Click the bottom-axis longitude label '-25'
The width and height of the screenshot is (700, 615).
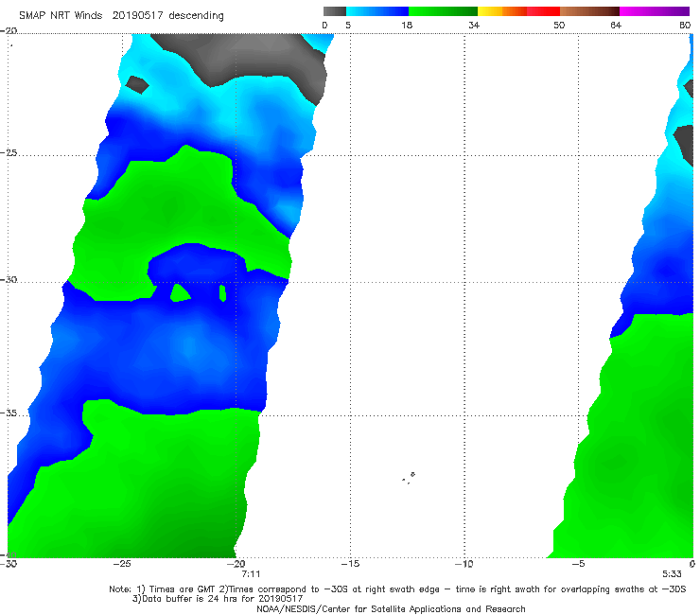coord(122,564)
